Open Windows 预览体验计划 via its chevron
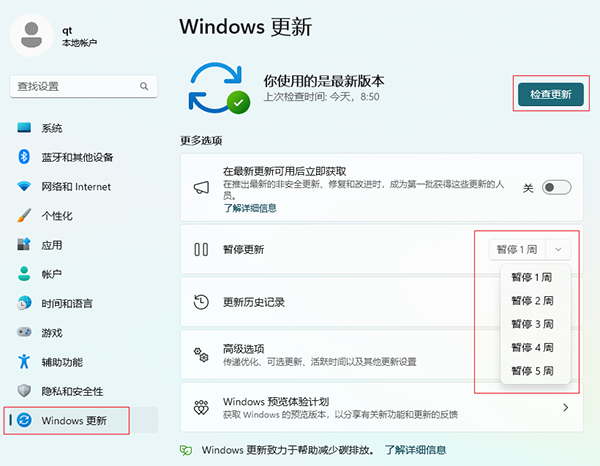Image resolution: width=600 pixels, height=466 pixels. click(x=566, y=408)
